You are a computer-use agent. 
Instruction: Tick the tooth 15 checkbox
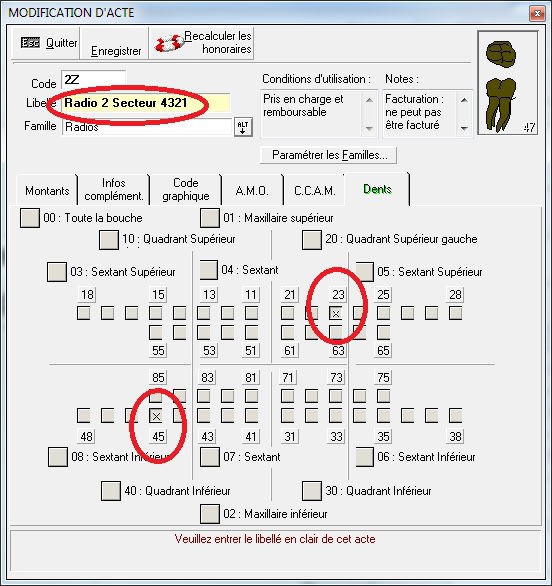(x=155, y=313)
